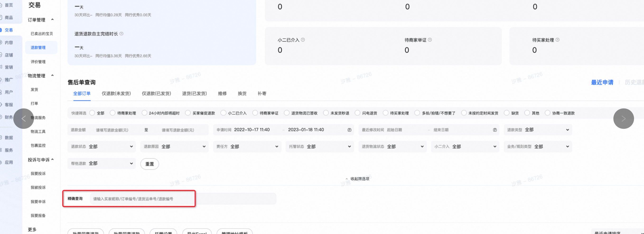Select 待商家处理 quick filter radio

point(112,113)
